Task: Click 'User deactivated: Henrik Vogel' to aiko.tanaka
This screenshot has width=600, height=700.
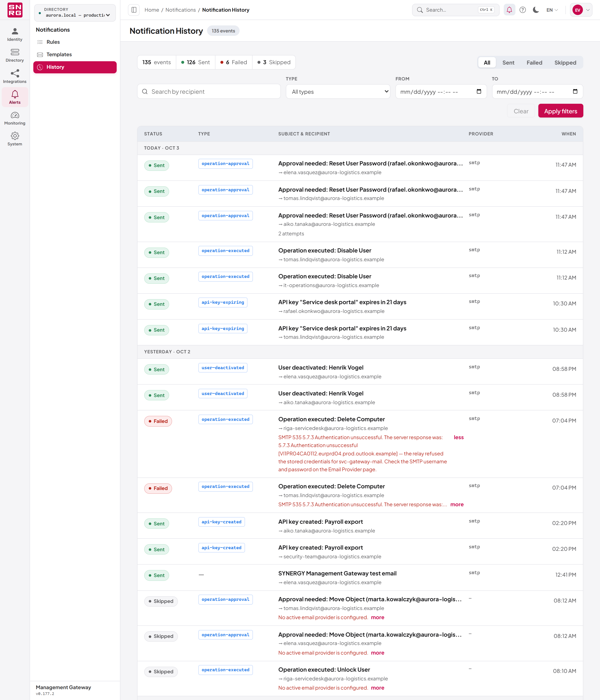Action: pyautogui.click(x=321, y=393)
